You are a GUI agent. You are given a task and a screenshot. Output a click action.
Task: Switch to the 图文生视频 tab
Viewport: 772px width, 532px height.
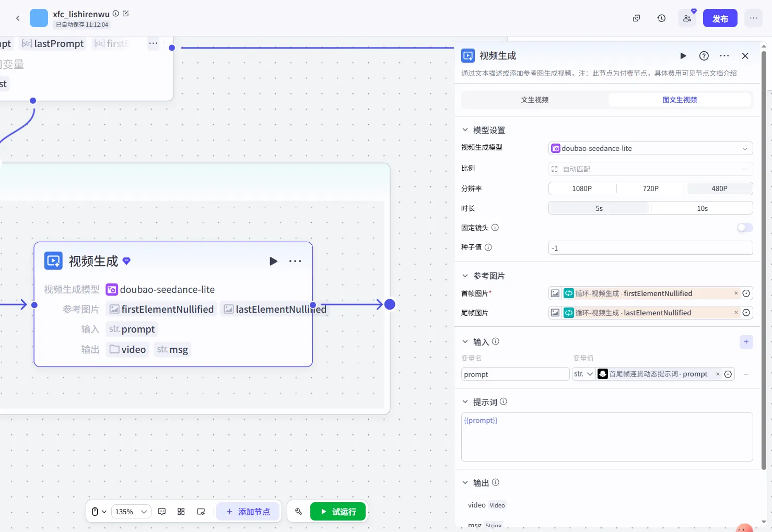point(680,100)
